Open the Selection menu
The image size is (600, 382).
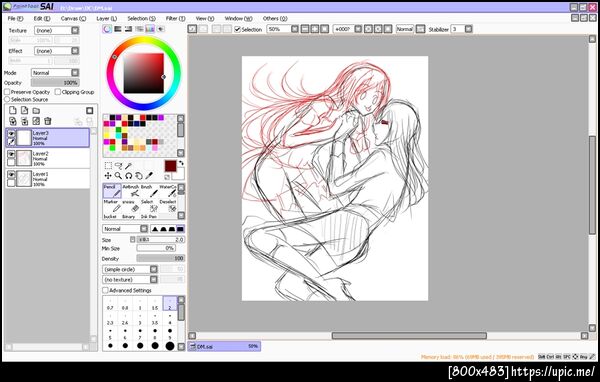click(x=142, y=18)
